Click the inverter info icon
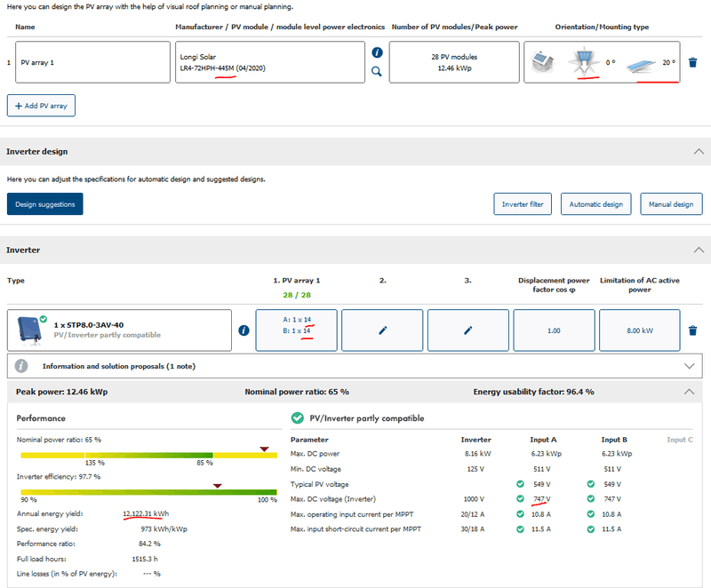 [244, 330]
